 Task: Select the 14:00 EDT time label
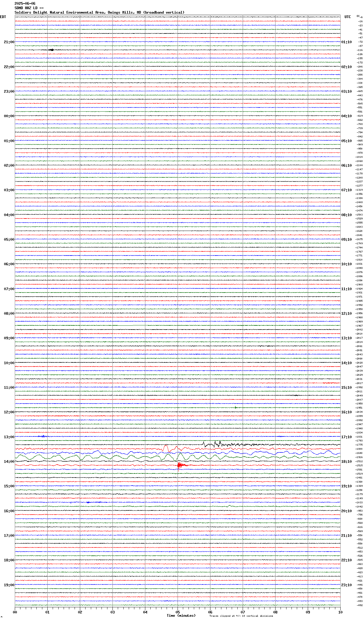point(9,462)
